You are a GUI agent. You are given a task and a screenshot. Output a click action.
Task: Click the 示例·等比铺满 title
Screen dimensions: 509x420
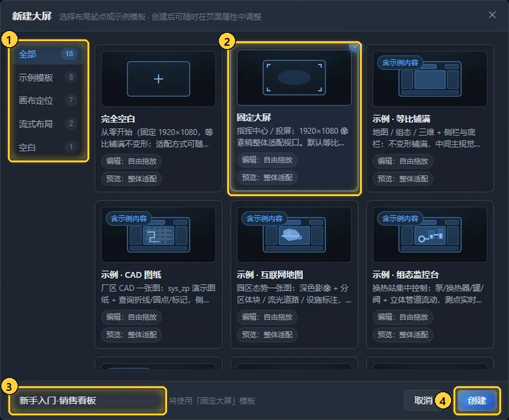(x=401, y=119)
